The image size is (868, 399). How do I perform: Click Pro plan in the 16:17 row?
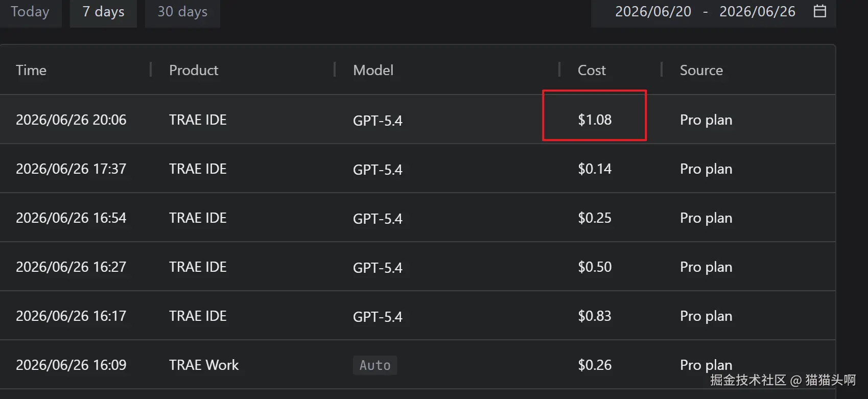pyautogui.click(x=706, y=316)
